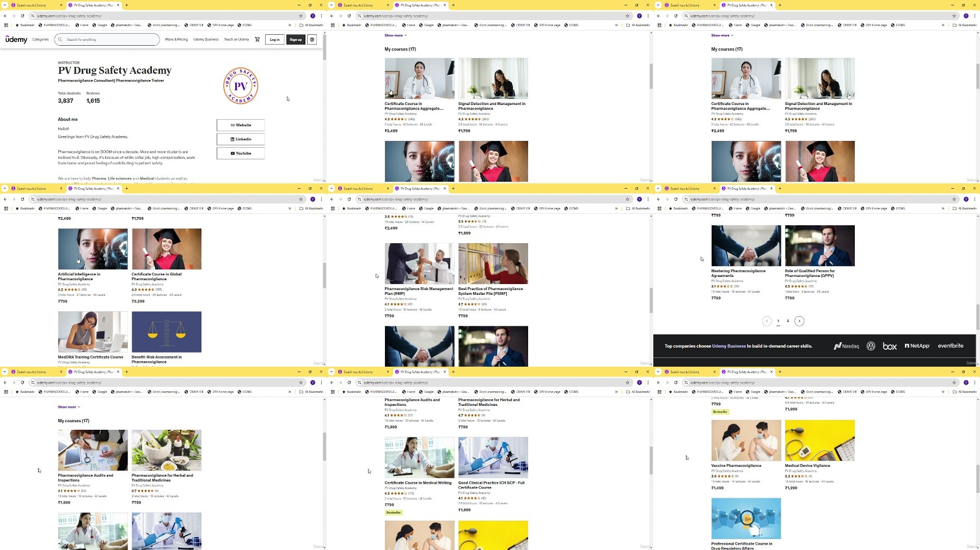Open Certificate Course in Global Pharmacovigilance title
This screenshot has height=550, width=980.
pos(157,276)
